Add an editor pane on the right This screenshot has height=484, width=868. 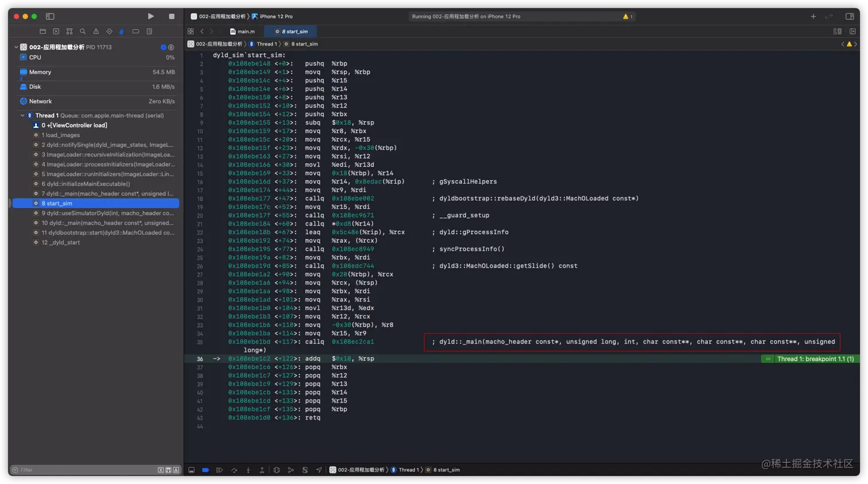coord(852,32)
